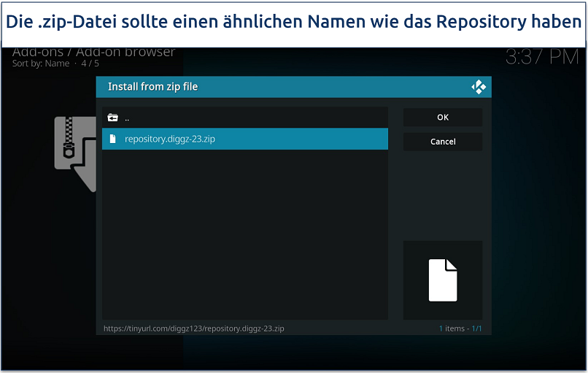Click the "Install from zip file" title
This screenshot has width=588, height=373.
click(x=153, y=87)
